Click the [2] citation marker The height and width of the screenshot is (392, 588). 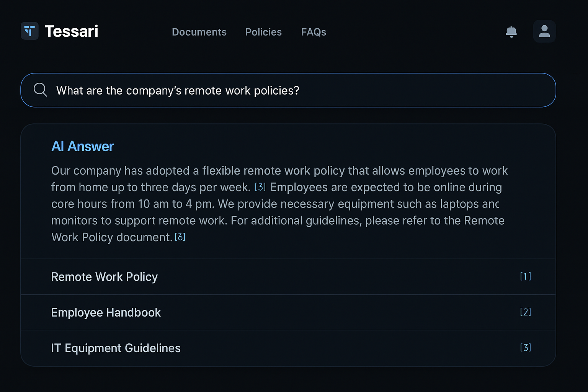click(x=525, y=312)
